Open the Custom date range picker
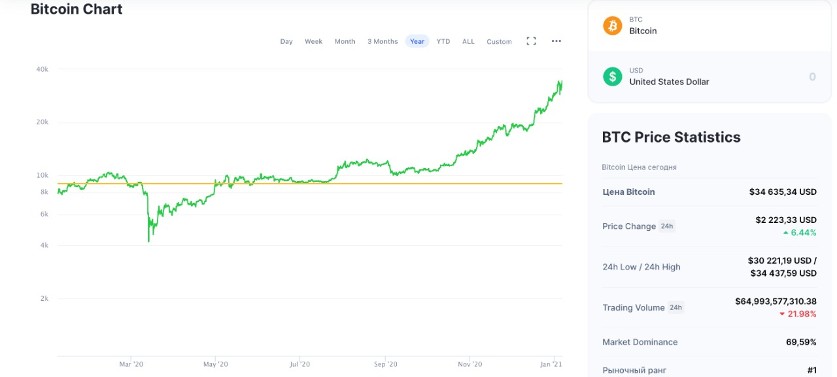The height and width of the screenshot is (377, 837). point(499,41)
